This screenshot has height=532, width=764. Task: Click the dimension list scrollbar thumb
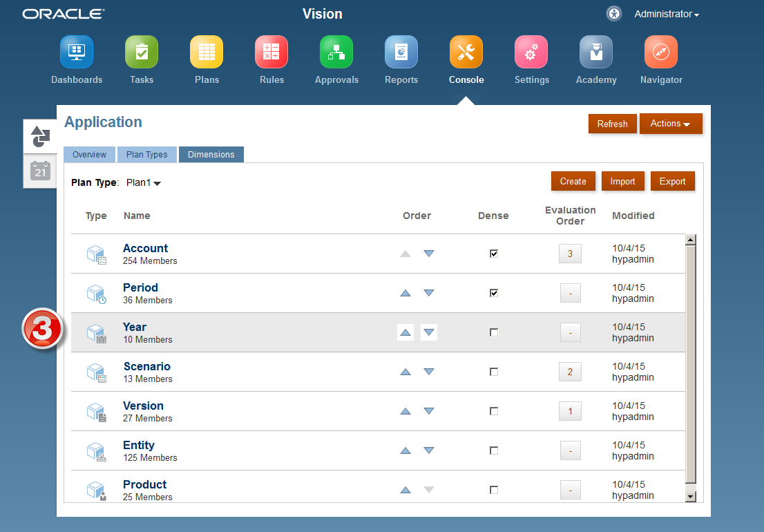pos(690,365)
